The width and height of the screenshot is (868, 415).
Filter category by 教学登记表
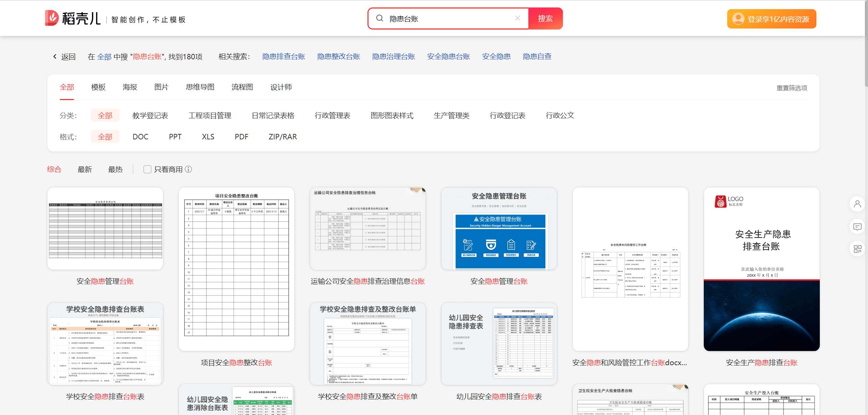[x=150, y=116]
